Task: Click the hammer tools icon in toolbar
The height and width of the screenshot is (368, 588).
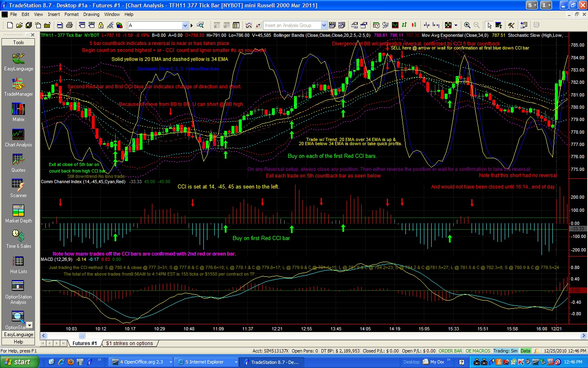Action: pos(511,25)
